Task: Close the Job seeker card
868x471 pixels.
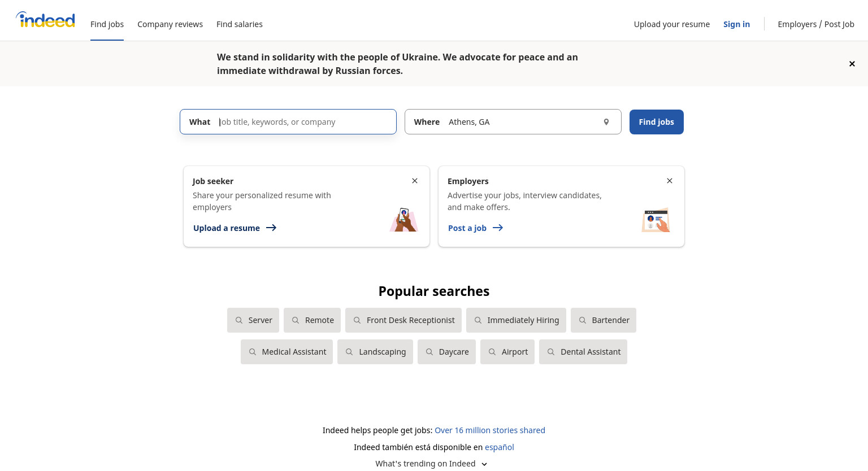Action: [x=415, y=181]
